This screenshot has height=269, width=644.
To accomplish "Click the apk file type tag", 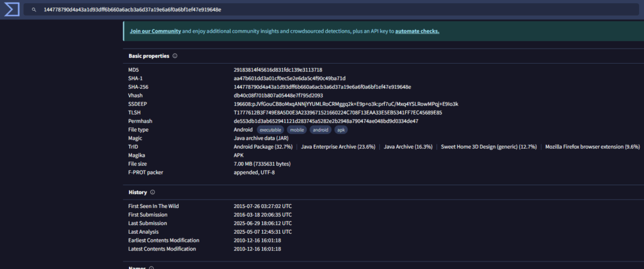I will pos(341,130).
